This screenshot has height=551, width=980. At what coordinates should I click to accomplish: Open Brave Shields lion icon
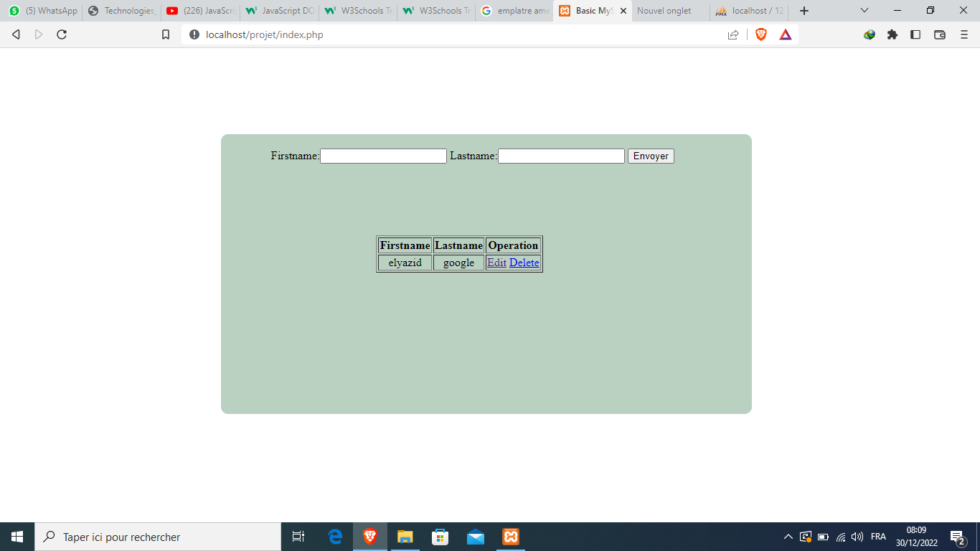coord(761,34)
